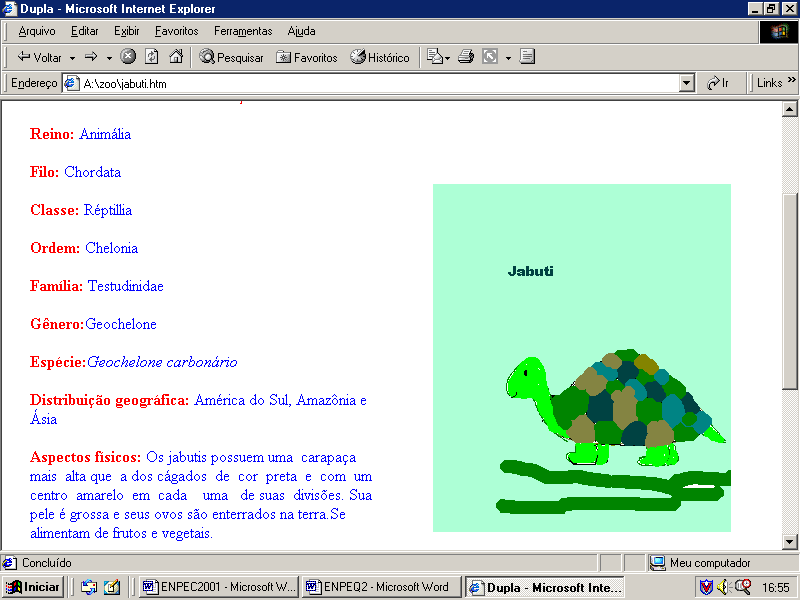Stop loading with the Stop icon

(x=128, y=57)
